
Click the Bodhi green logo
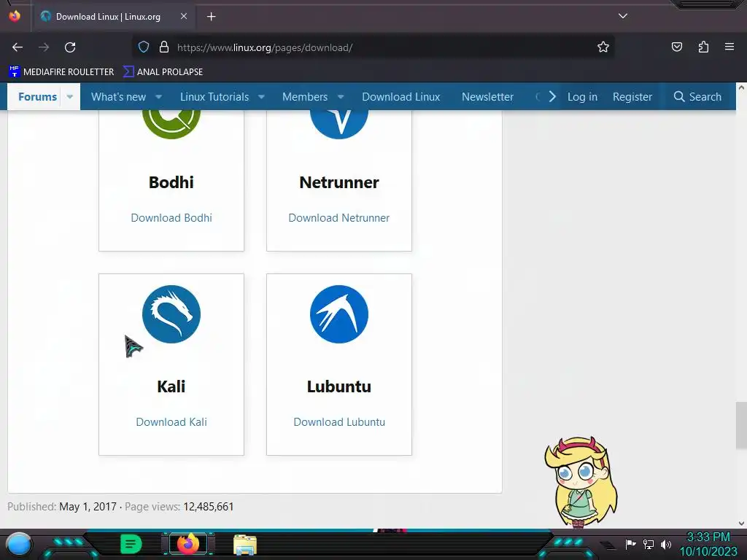171,124
